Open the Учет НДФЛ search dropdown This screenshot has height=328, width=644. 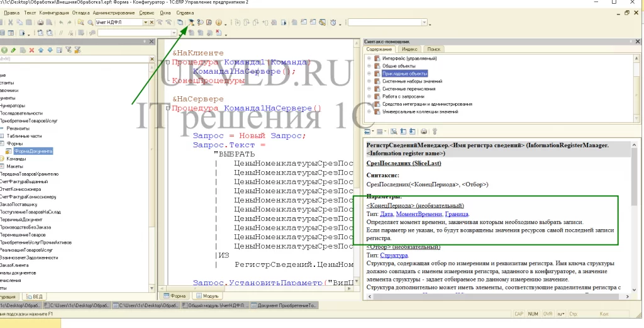pos(146,23)
